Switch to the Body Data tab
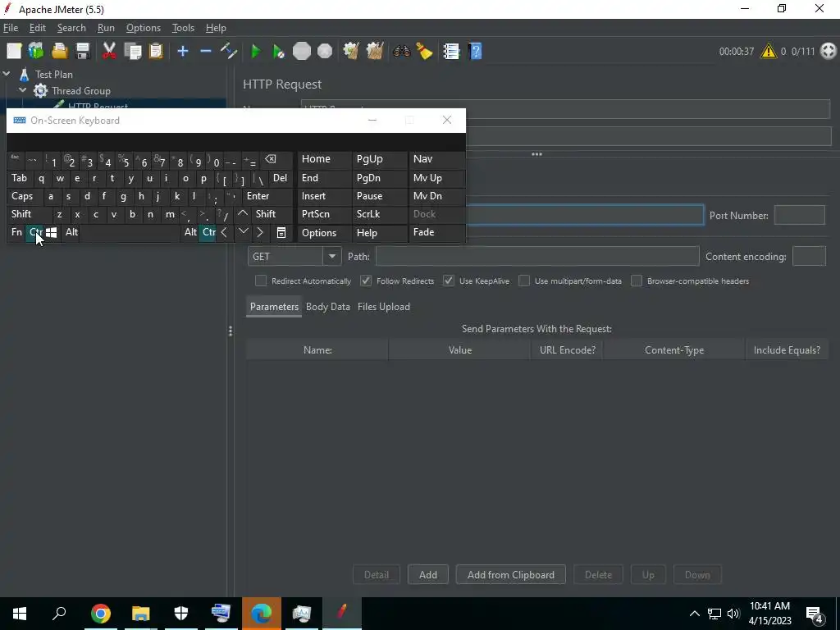 [328, 307]
